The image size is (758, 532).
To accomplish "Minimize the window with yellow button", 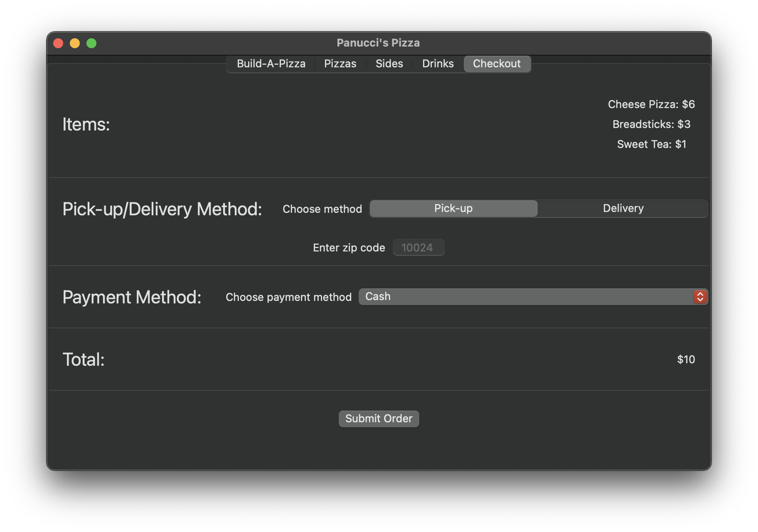I will 75,43.
